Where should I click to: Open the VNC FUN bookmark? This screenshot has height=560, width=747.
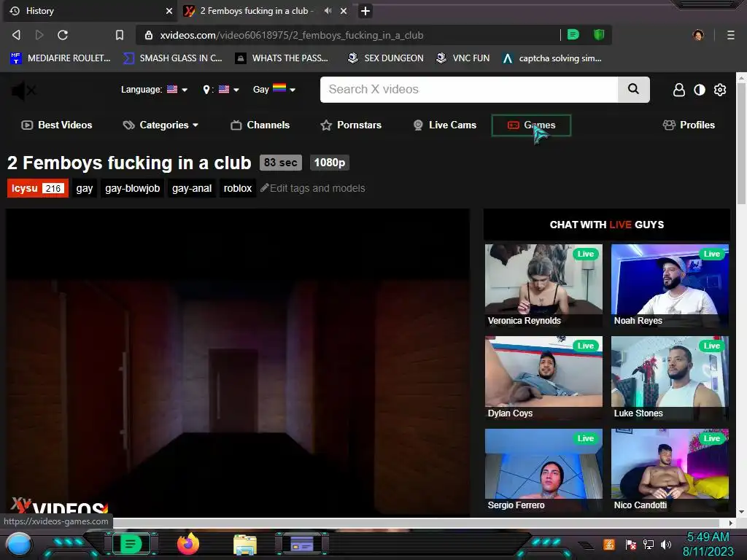click(x=463, y=58)
